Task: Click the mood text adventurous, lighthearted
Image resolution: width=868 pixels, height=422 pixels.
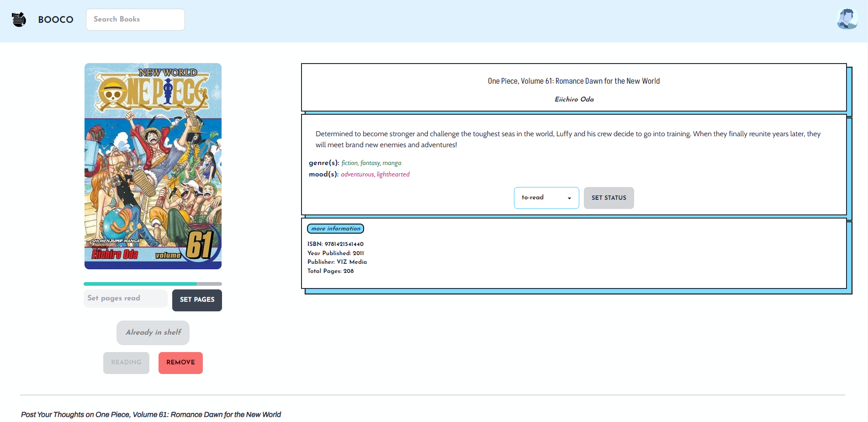Action: pyautogui.click(x=375, y=175)
